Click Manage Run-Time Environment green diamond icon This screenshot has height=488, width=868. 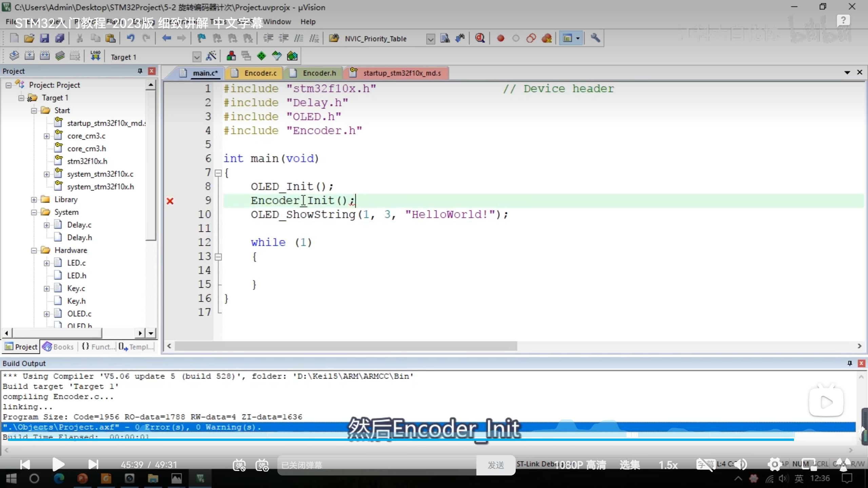click(261, 56)
